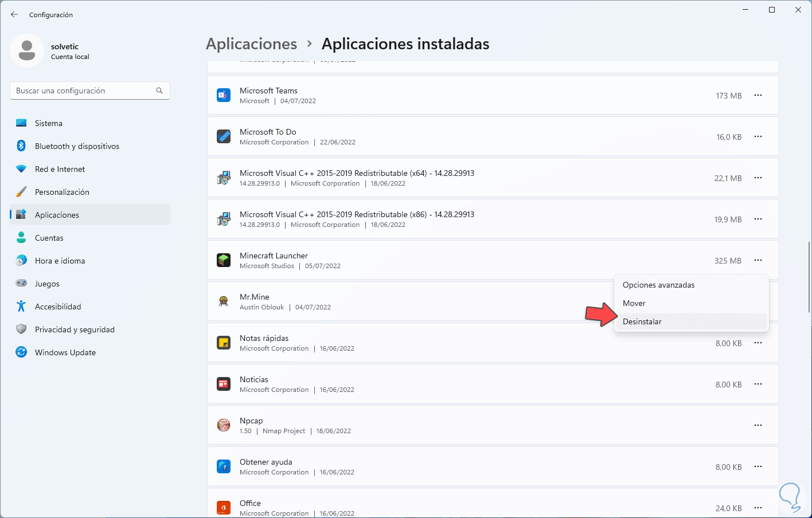Screen dimensions: 812x518
Task: Open options for Visual C++ (x86)
Action: (x=758, y=219)
